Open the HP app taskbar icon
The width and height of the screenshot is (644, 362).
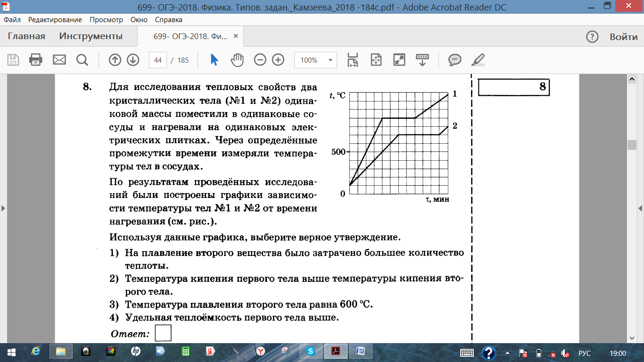[135, 352]
